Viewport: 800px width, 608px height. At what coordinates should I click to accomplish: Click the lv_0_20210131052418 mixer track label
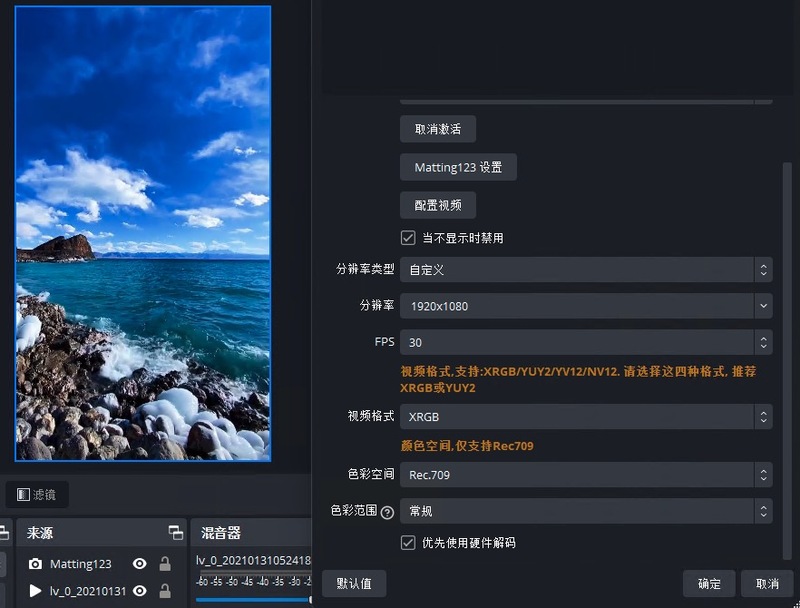pyautogui.click(x=253, y=561)
